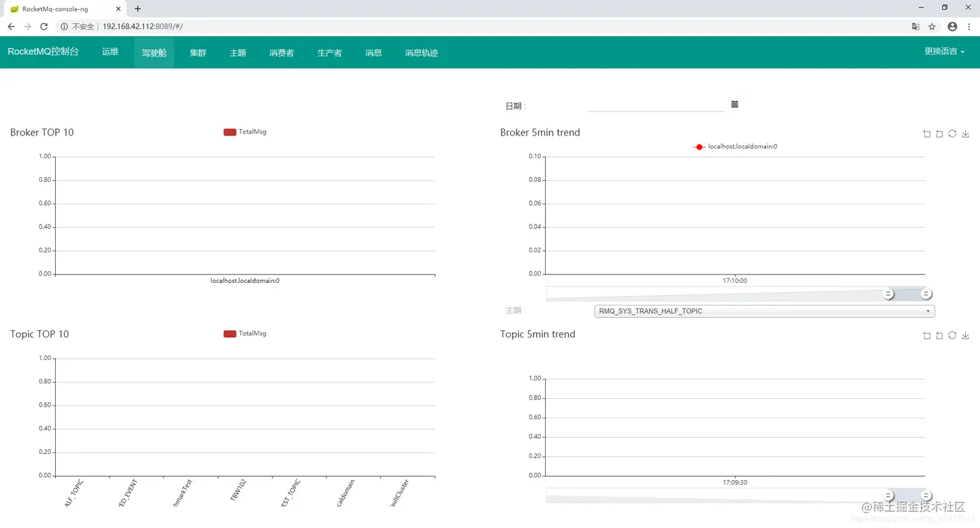Open the Chrome three-dot menu
Viewport: 980px width, 528px height.
pos(969,27)
